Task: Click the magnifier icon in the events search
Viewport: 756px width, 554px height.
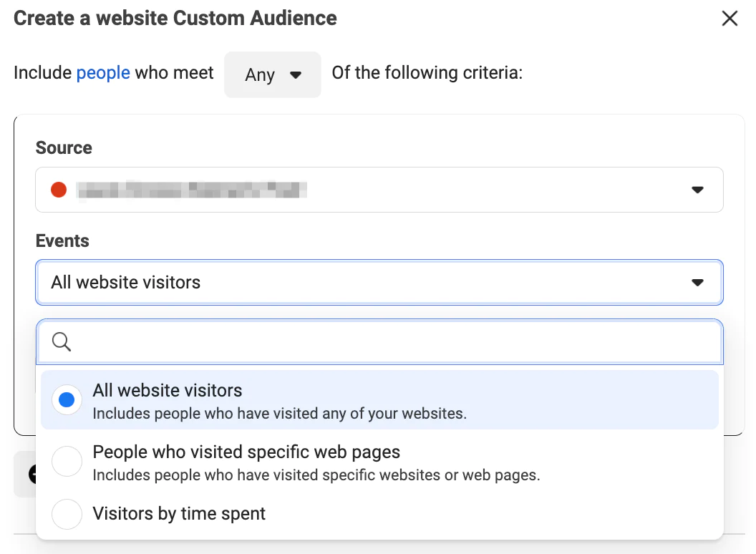Action: point(62,342)
